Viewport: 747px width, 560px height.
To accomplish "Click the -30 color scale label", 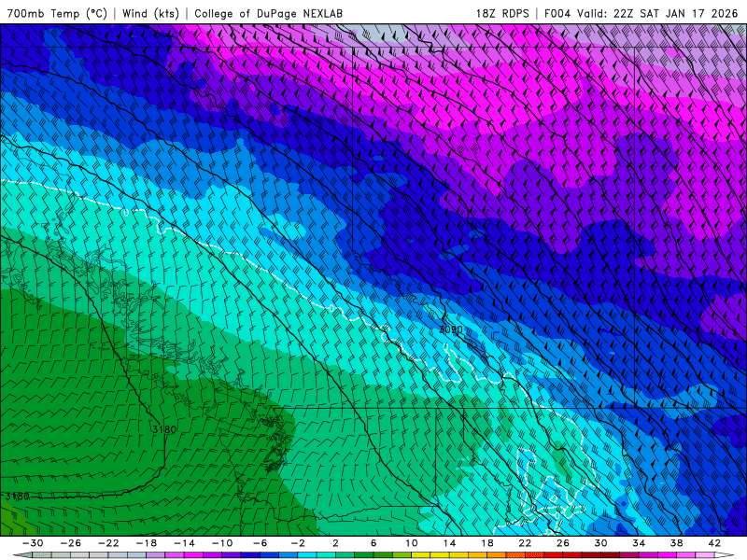I will tap(33, 543).
